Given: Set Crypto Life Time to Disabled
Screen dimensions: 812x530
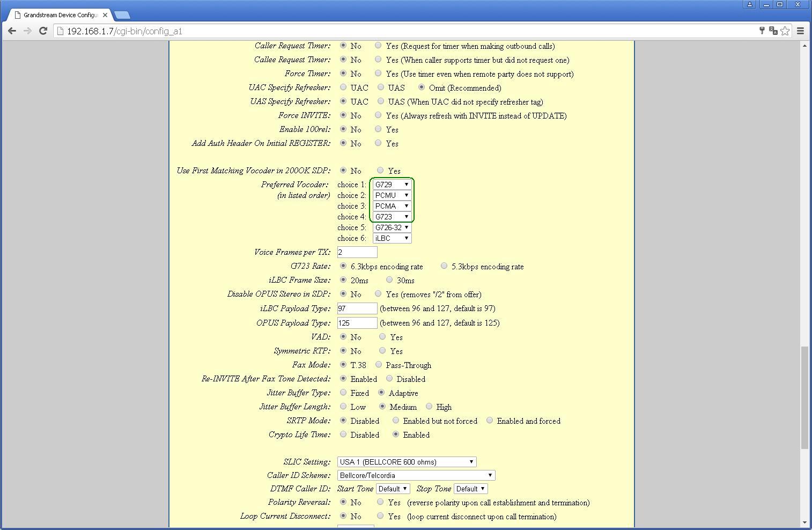Looking at the screenshot, I should pyautogui.click(x=343, y=435).
